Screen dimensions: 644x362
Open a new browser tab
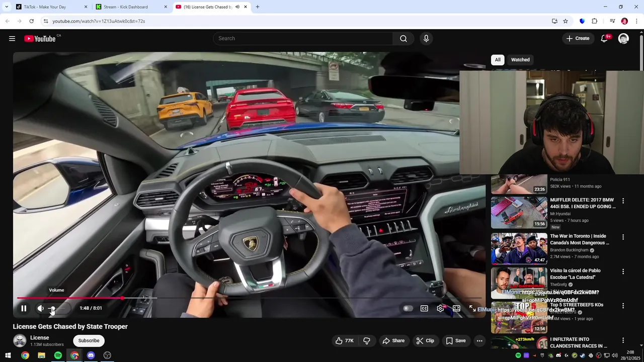(258, 7)
